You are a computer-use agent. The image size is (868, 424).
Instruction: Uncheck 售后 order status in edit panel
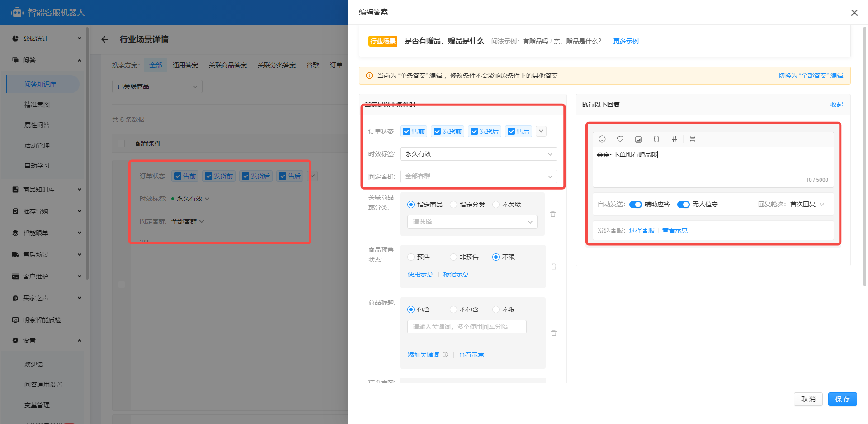coord(511,131)
